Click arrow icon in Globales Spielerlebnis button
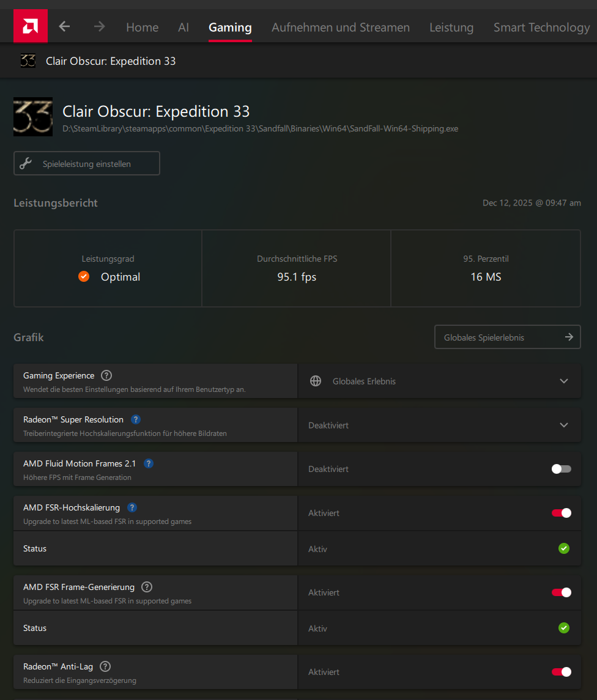 tap(569, 337)
